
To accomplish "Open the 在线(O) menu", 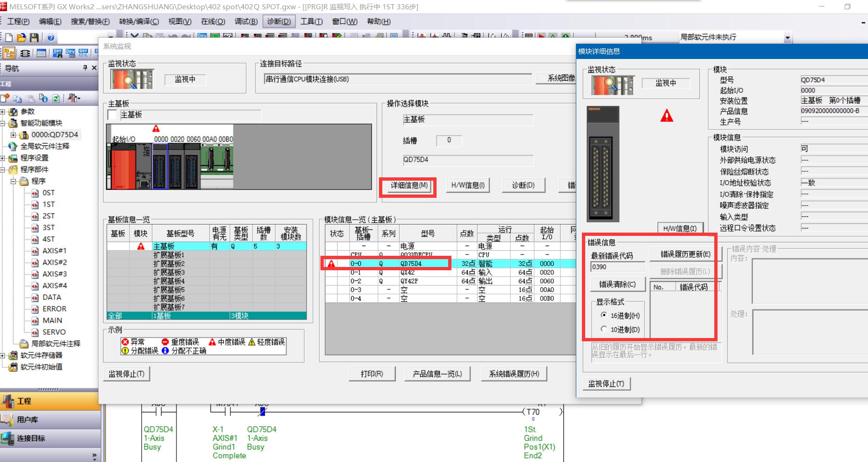I will tap(213, 21).
